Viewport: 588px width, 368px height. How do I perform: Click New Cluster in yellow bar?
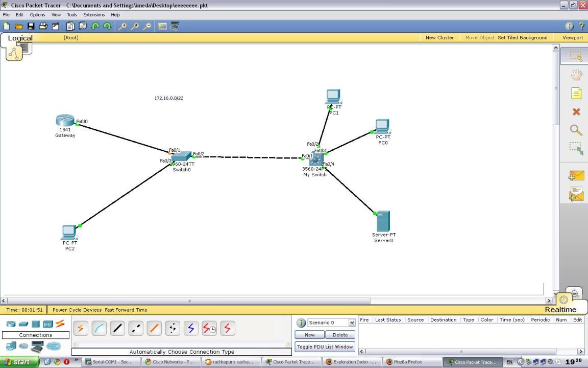pos(440,37)
